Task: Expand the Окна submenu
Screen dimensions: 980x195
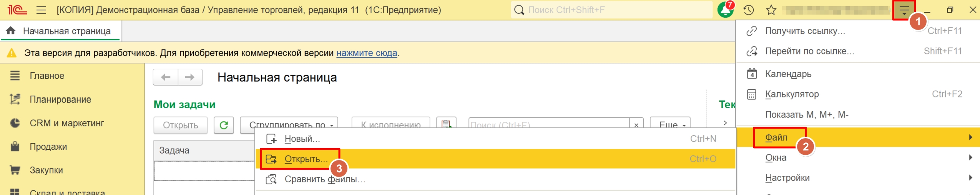Action: (776, 158)
